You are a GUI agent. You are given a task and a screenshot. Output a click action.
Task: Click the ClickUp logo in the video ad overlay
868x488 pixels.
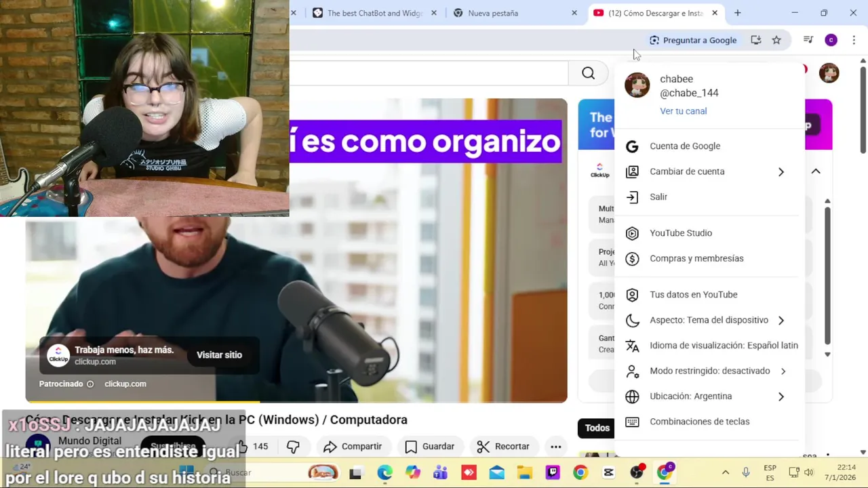[58, 355]
